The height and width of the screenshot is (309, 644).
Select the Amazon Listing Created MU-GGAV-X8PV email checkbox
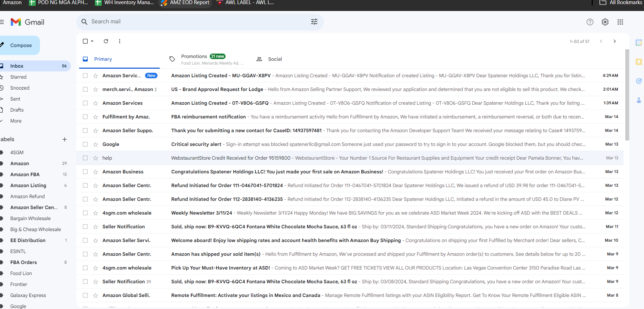point(85,76)
